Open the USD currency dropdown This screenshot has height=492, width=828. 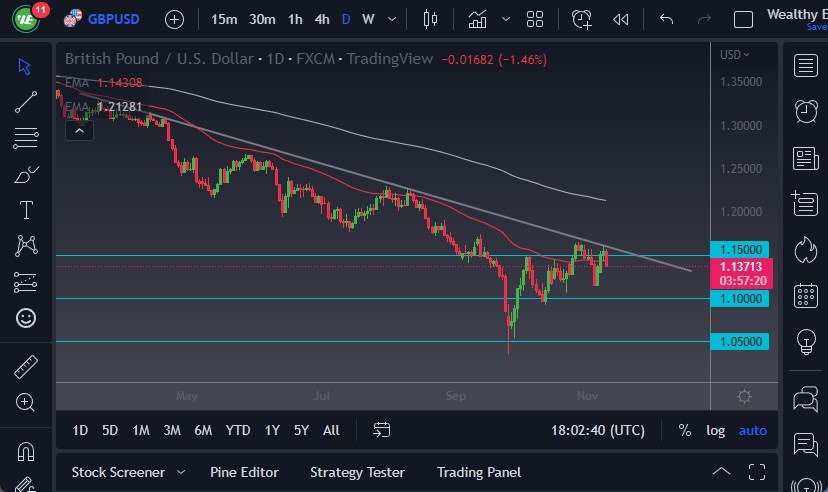[735, 54]
